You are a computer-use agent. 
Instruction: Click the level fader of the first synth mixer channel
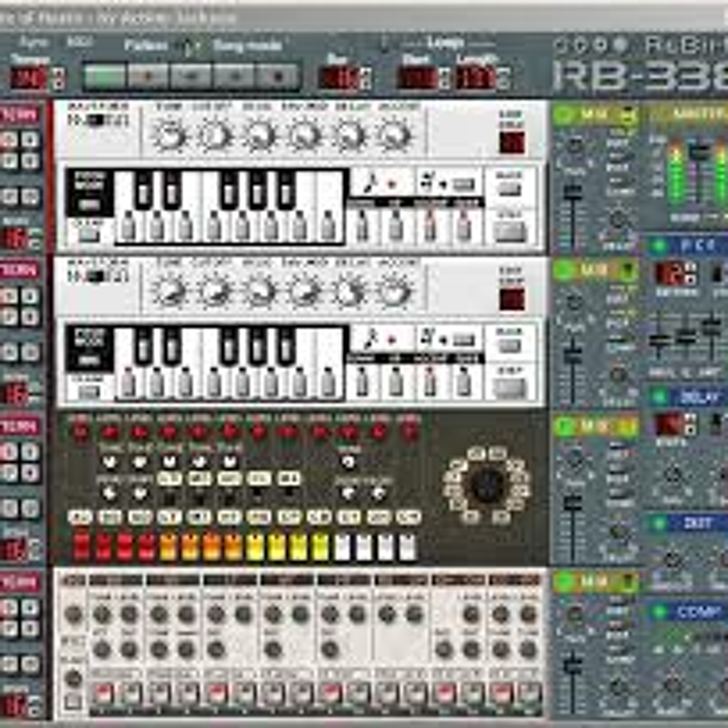coord(572,193)
